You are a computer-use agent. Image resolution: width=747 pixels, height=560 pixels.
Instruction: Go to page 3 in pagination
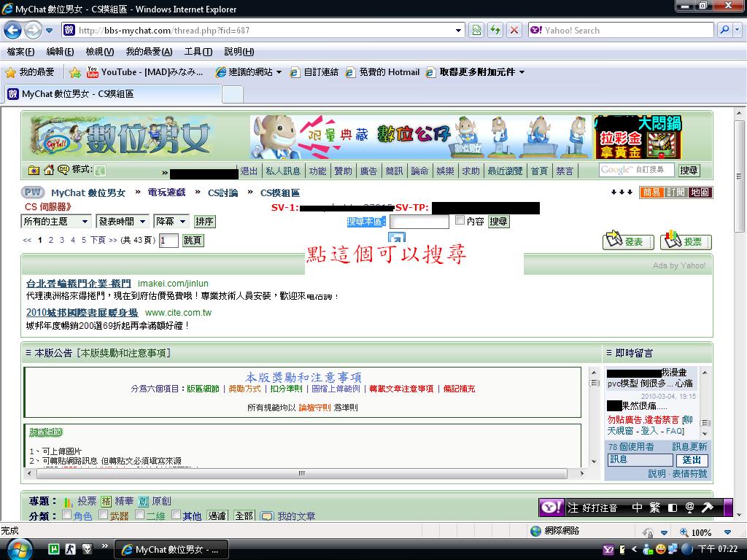click(x=62, y=240)
